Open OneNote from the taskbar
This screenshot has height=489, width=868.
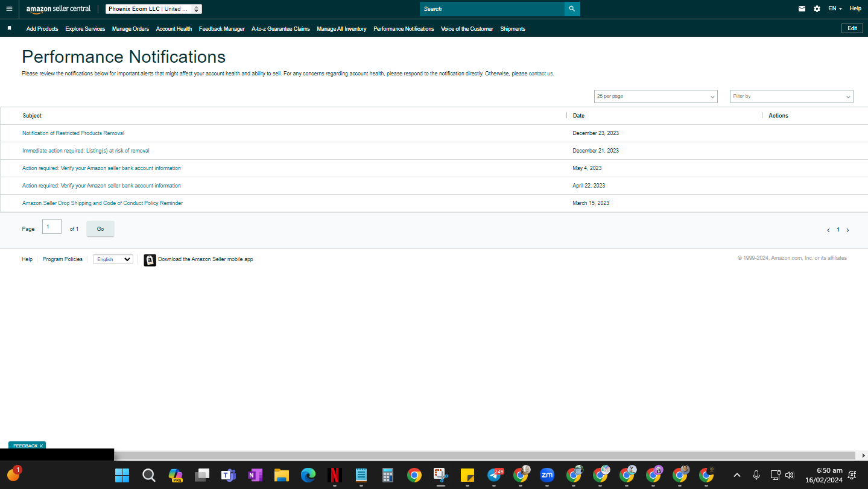(255, 475)
